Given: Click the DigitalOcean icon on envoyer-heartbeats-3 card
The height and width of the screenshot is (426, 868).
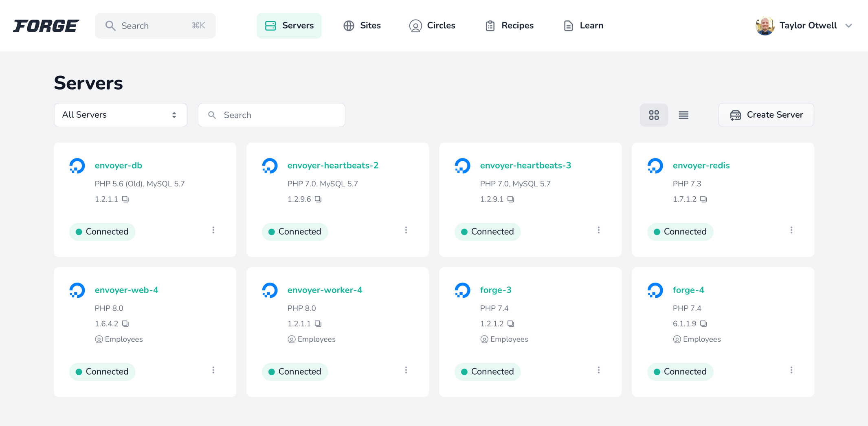Looking at the screenshot, I should (462, 166).
